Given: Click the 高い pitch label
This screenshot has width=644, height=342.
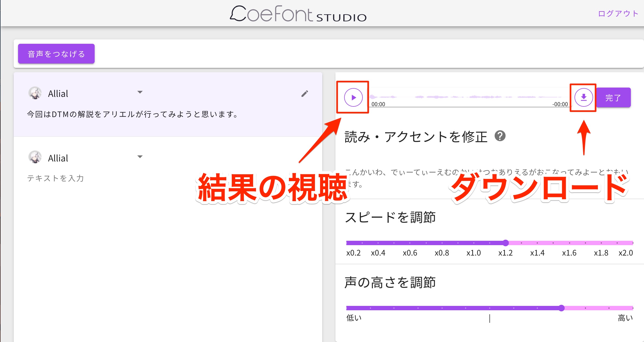Looking at the screenshot, I should tap(625, 318).
